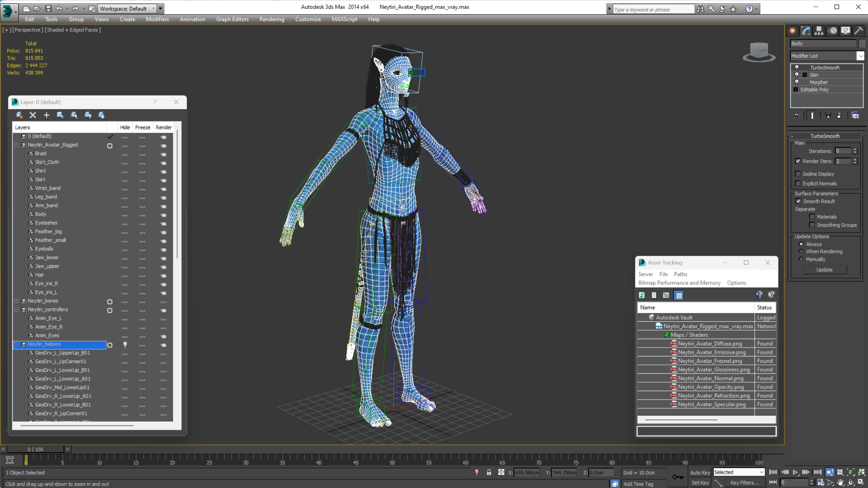Open the Graph Editors menu
Image resolution: width=868 pixels, height=488 pixels.
point(232,19)
